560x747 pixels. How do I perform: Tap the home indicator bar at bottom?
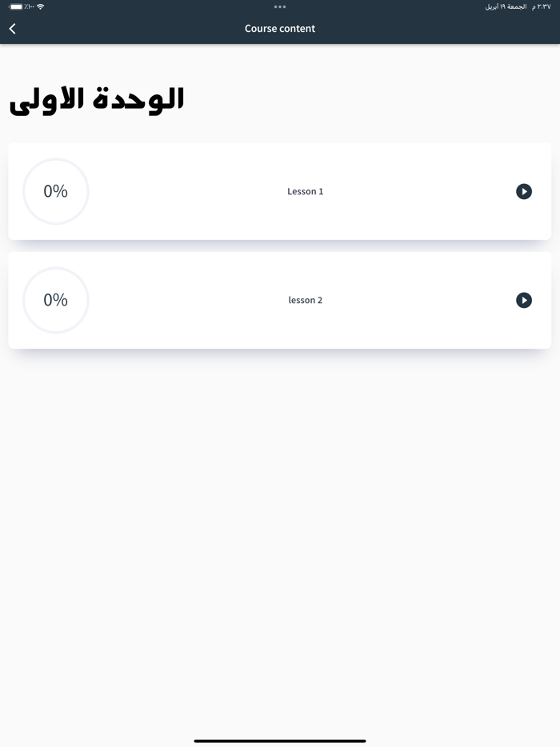tap(280, 740)
